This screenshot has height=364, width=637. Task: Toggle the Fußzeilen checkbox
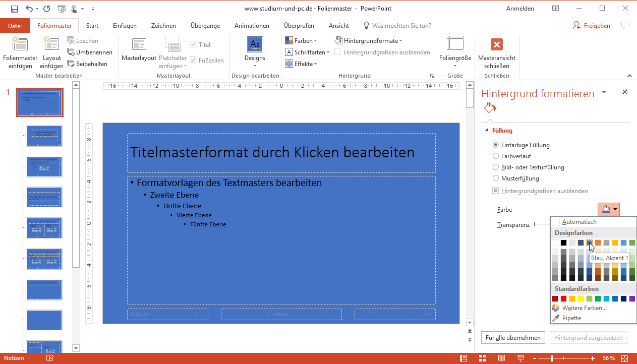coord(193,60)
